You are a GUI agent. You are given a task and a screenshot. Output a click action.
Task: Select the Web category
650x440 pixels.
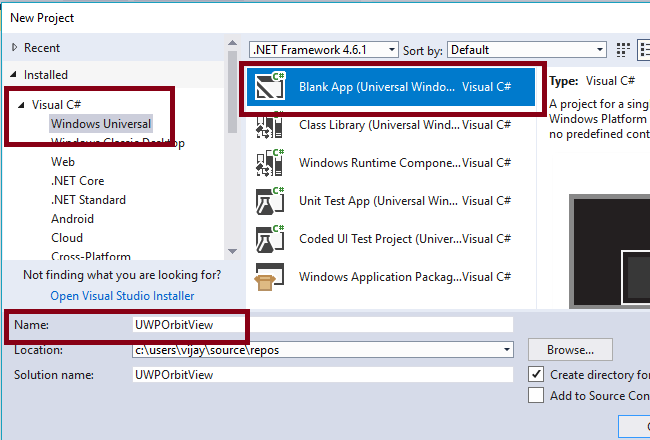(x=63, y=162)
